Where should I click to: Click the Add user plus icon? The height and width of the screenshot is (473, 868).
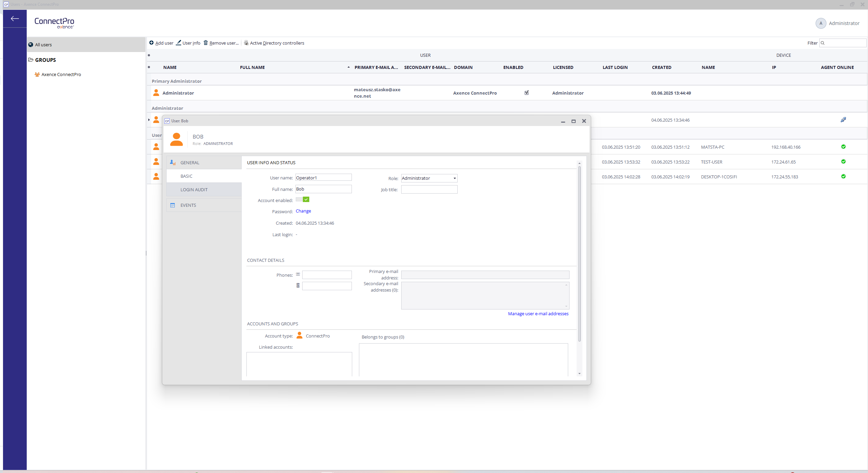tap(151, 43)
